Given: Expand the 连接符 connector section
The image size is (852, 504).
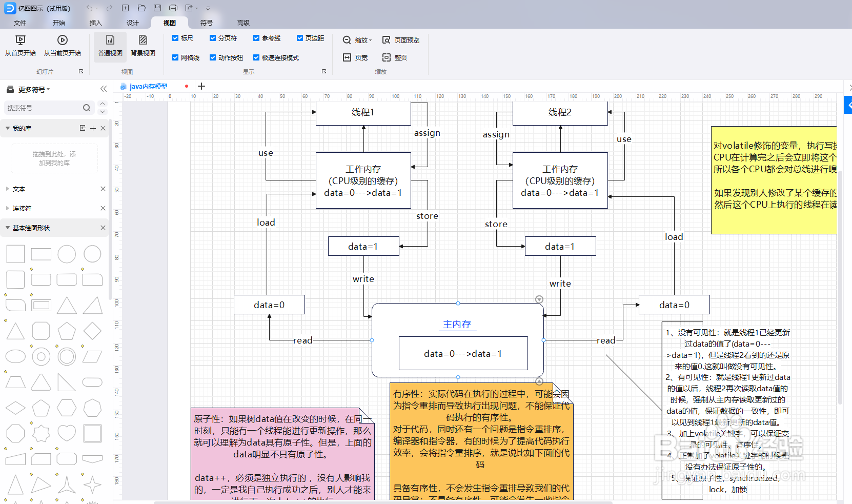Looking at the screenshot, I should pos(22,208).
